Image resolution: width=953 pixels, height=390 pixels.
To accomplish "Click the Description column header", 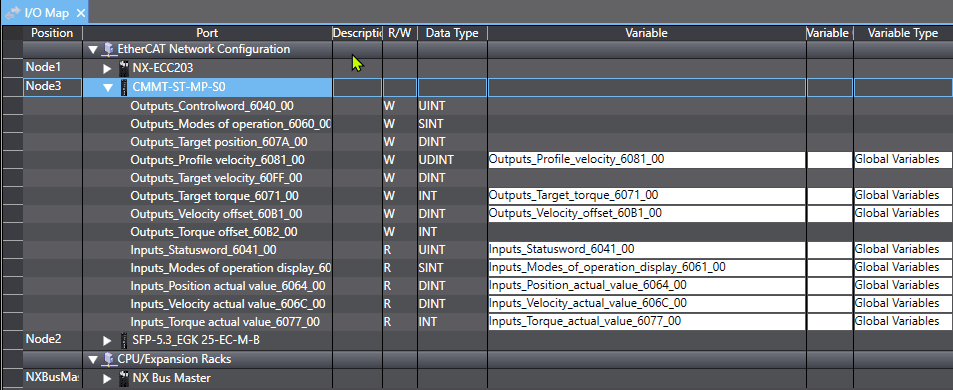I will [357, 33].
